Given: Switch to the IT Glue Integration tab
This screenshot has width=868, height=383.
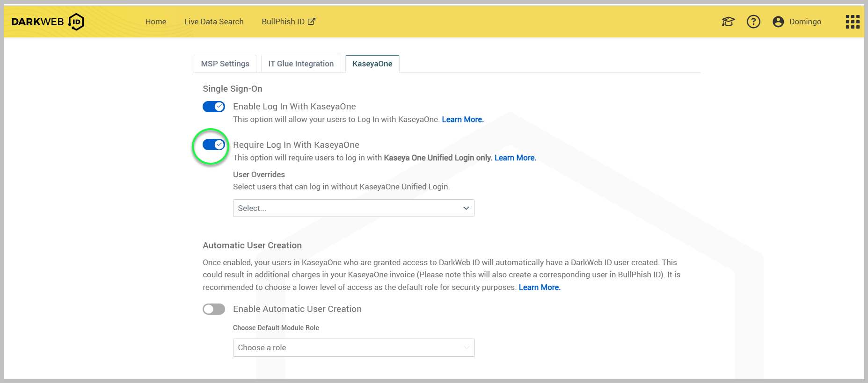Looking at the screenshot, I should click(x=301, y=64).
